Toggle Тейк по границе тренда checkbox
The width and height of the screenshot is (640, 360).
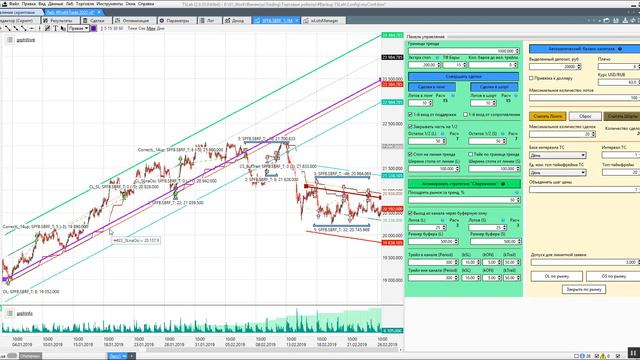471,154
